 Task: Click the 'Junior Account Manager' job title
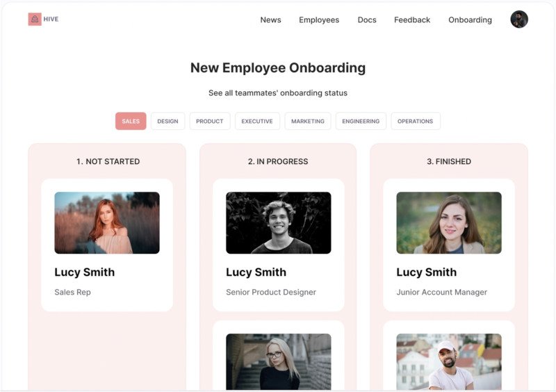pyautogui.click(x=442, y=293)
